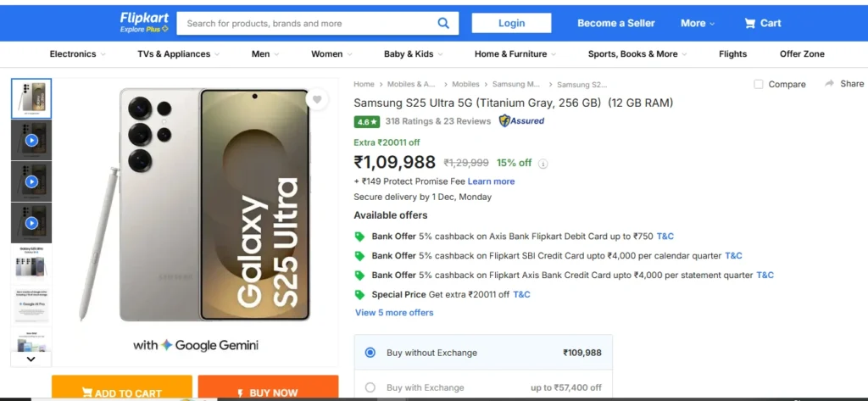The image size is (868, 401).
Task: Add phone to wishlist heart icon
Action: 317,99
